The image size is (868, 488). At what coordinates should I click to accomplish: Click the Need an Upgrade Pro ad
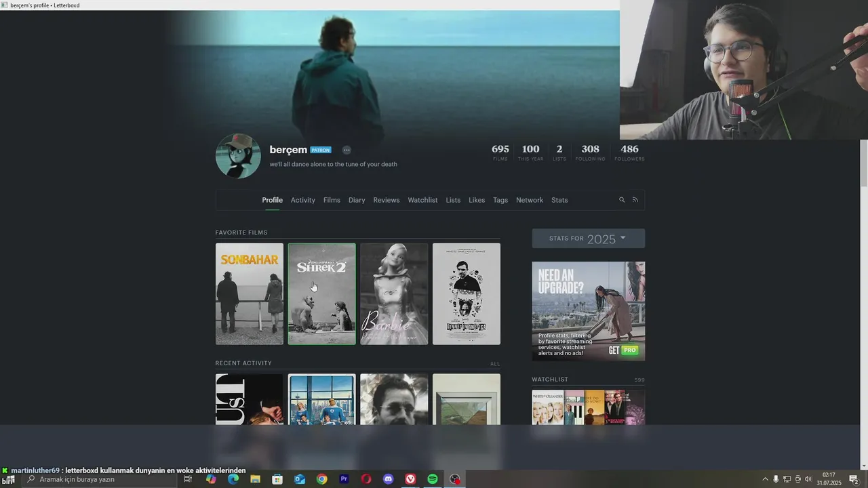589,311
